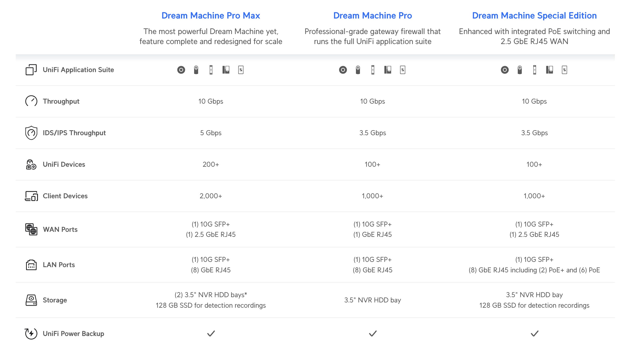This screenshot has width=644, height=349.
Task: Click the Protect camera icon under Pro Max
Action: click(196, 70)
